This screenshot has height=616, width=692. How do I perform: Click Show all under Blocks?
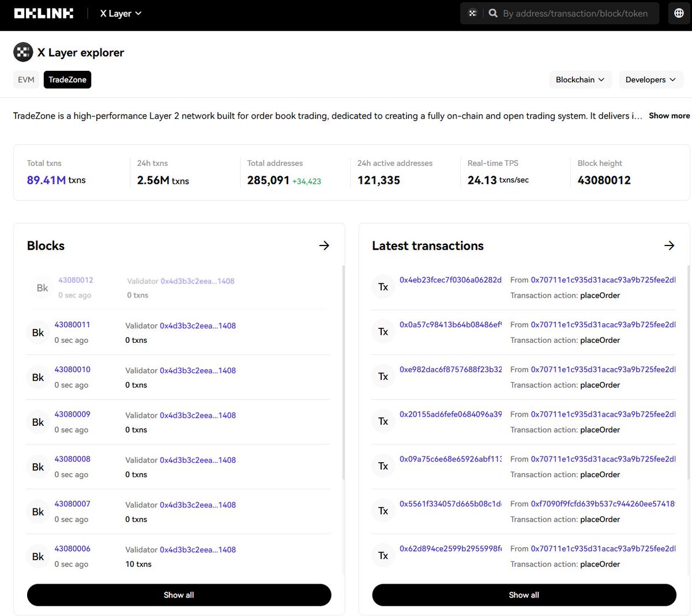[x=179, y=595]
